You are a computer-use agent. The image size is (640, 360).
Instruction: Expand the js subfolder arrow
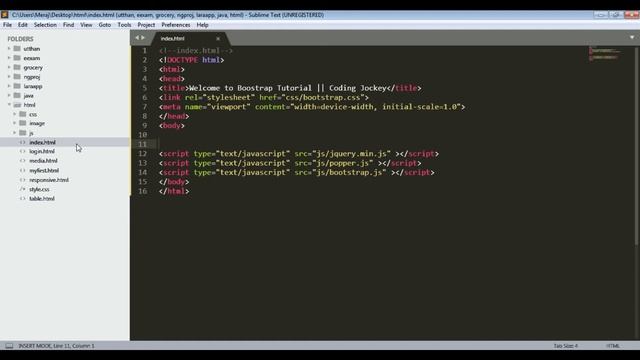click(x=15, y=133)
